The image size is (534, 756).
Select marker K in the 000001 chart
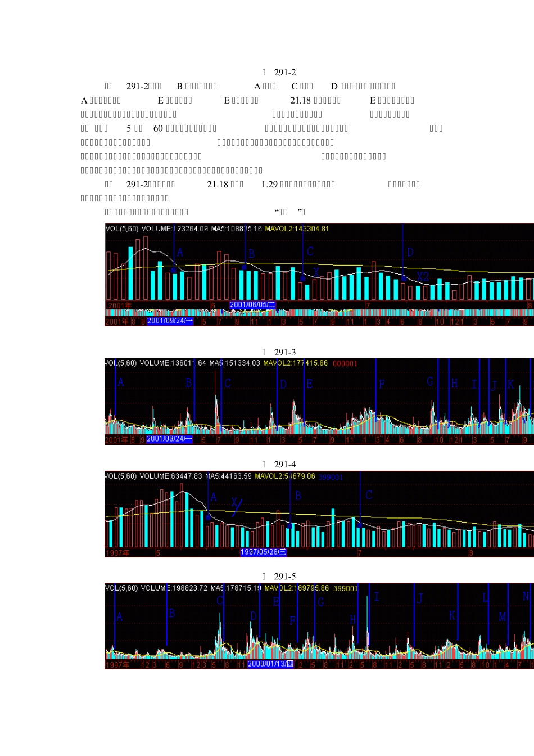[510, 385]
